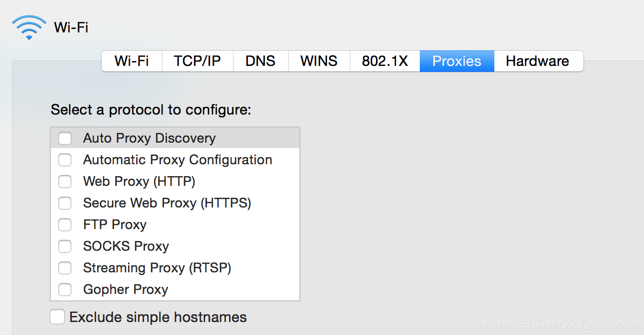Select the Automatic Proxy Configuration row label
644x335 pixels.
coord(177,160)
